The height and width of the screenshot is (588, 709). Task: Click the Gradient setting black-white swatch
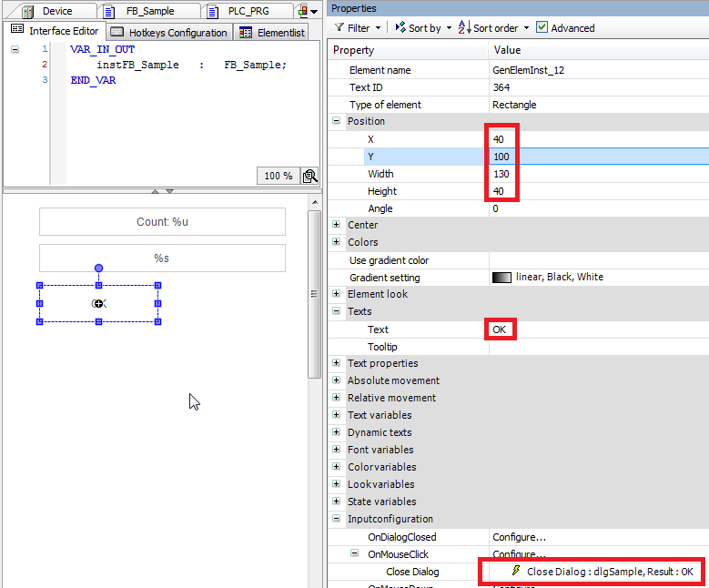click(501, 278)
